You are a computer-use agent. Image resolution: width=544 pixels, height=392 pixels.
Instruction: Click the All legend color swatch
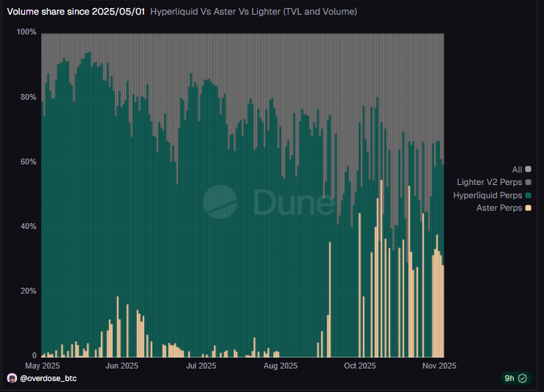[529, 170]
